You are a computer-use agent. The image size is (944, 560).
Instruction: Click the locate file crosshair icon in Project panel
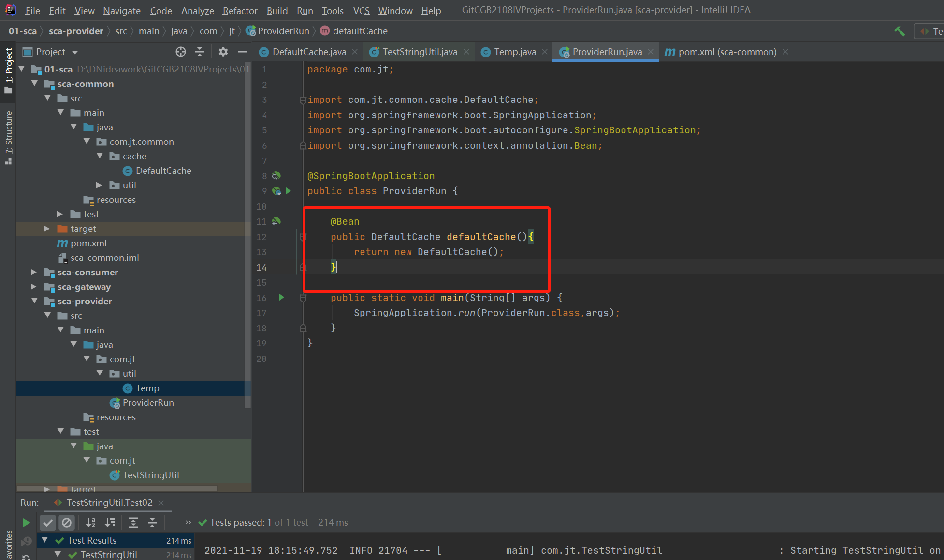(x=181, y=52)
